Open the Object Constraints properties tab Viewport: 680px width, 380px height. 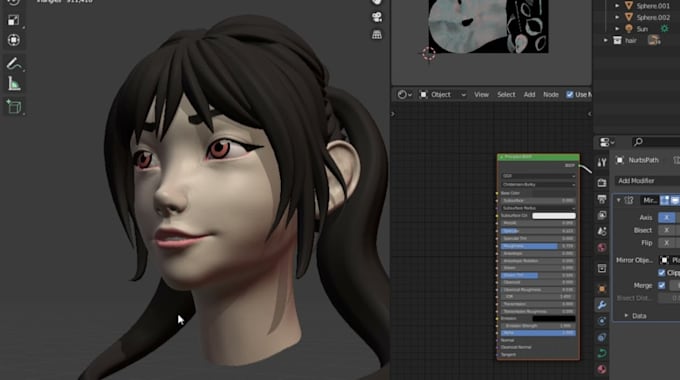tap(602, 337)
